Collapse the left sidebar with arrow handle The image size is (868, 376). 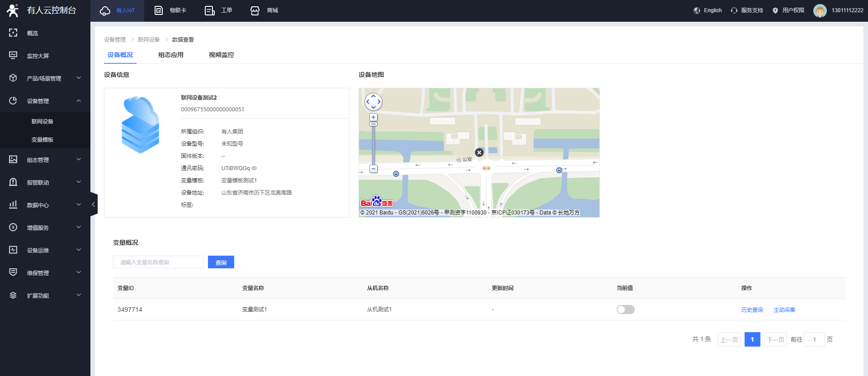94,205
